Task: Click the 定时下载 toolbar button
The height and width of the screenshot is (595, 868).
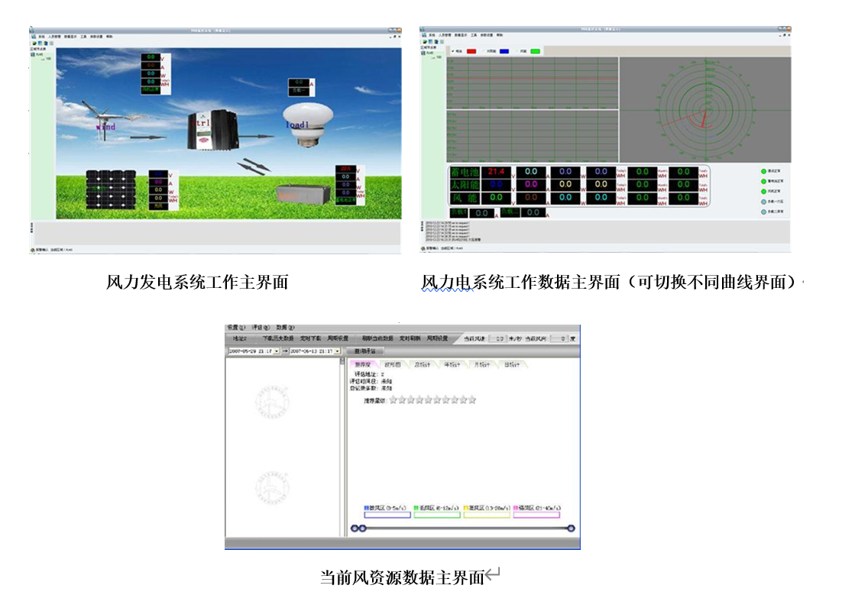Action: pyautogui.click(x=310, y=338)
